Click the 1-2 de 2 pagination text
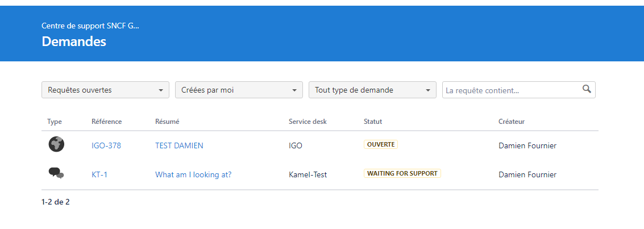This screenshot has width=644, height=229. [56, 202]
